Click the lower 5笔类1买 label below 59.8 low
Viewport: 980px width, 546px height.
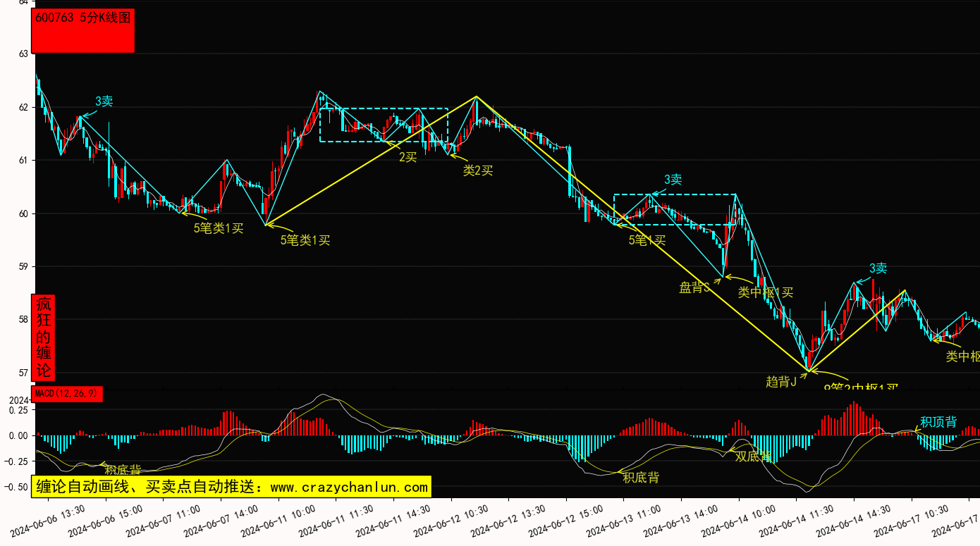[x=305, y=240]
